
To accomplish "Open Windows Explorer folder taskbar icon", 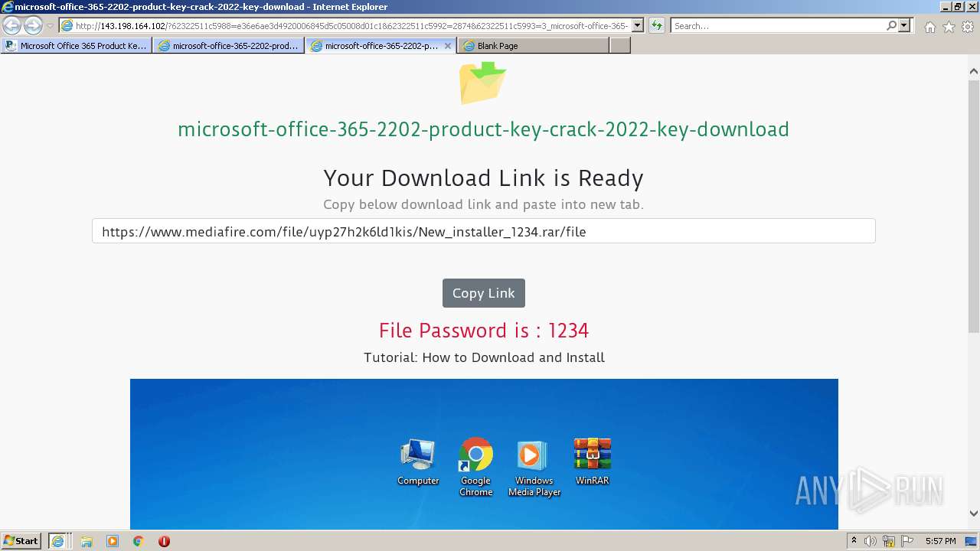I will click(87, 541).
